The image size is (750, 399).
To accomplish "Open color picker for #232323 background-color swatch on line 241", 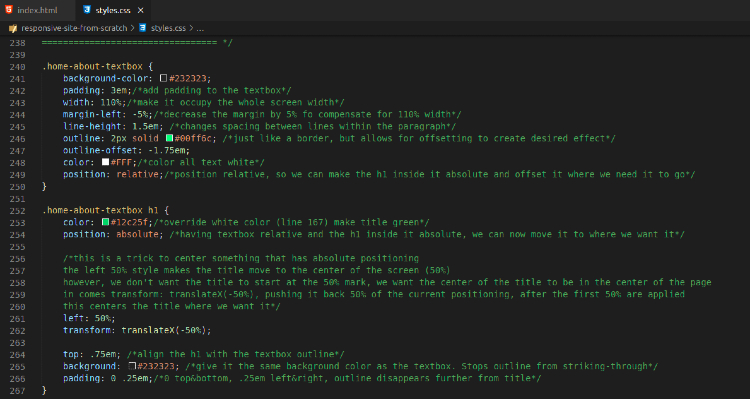I will click(164, 78).
